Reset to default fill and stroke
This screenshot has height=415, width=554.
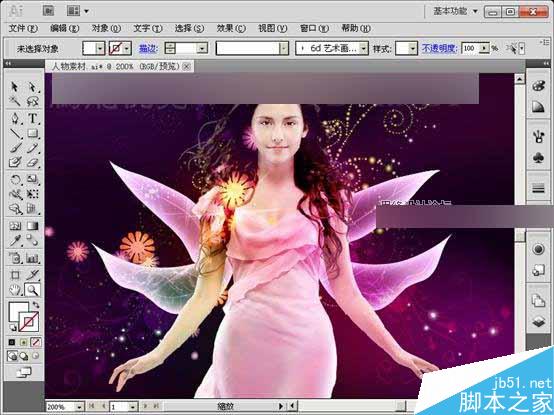click(x=13, y=327)
